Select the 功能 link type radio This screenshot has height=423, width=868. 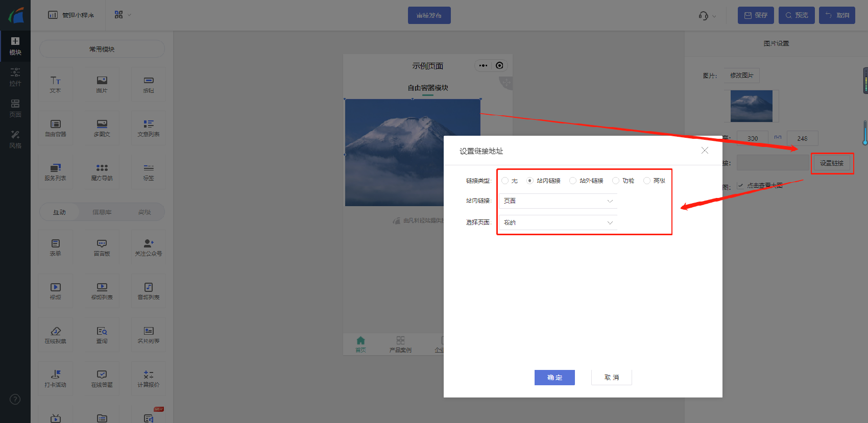pyautogui.click(x=616, y=181)
